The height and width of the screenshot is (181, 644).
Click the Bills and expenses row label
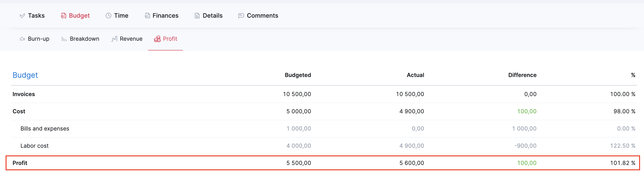(45, 129)
